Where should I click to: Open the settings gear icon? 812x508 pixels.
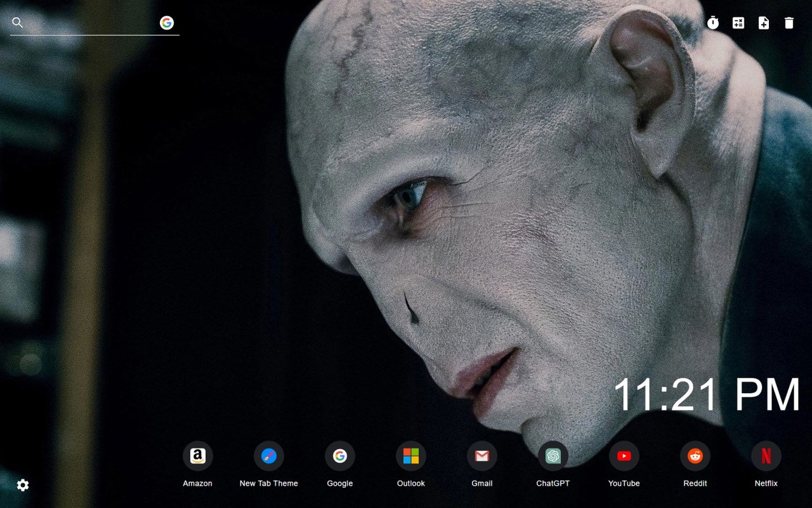(x=23, y=485)
